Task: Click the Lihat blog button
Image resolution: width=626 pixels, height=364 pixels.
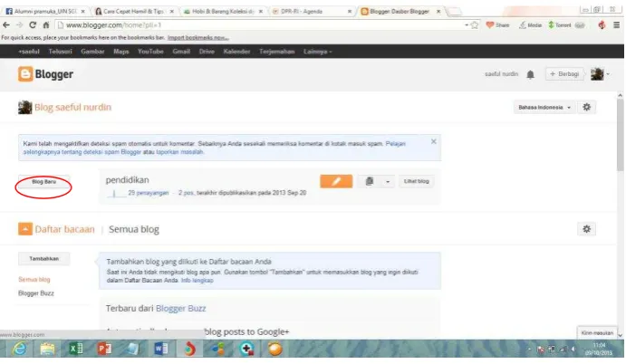Action: (x=417, y=181)
